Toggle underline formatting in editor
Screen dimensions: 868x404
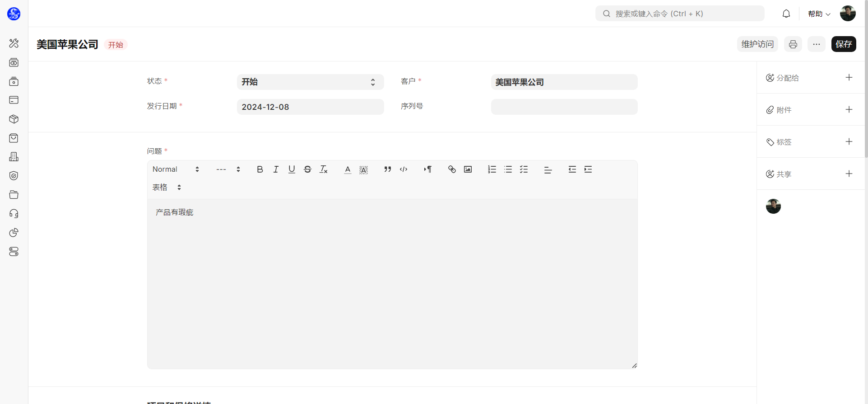[292, 169]
